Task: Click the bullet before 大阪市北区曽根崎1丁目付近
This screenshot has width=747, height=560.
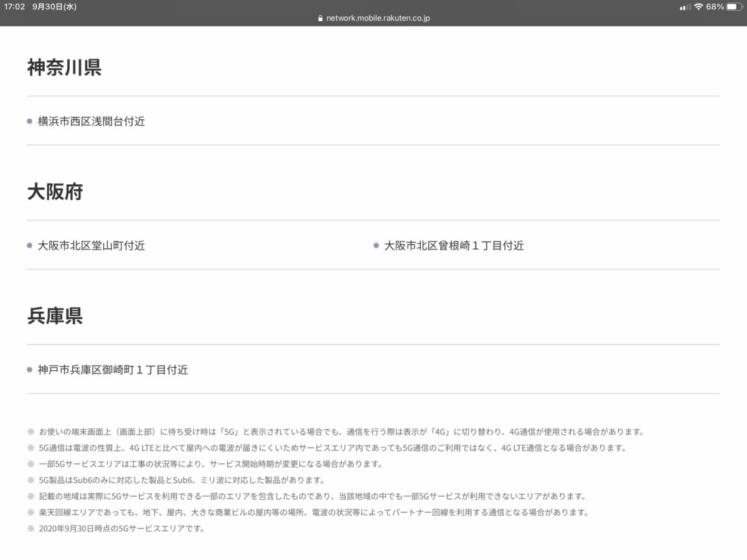Action: pyautogui.click(x=376, y=246)
